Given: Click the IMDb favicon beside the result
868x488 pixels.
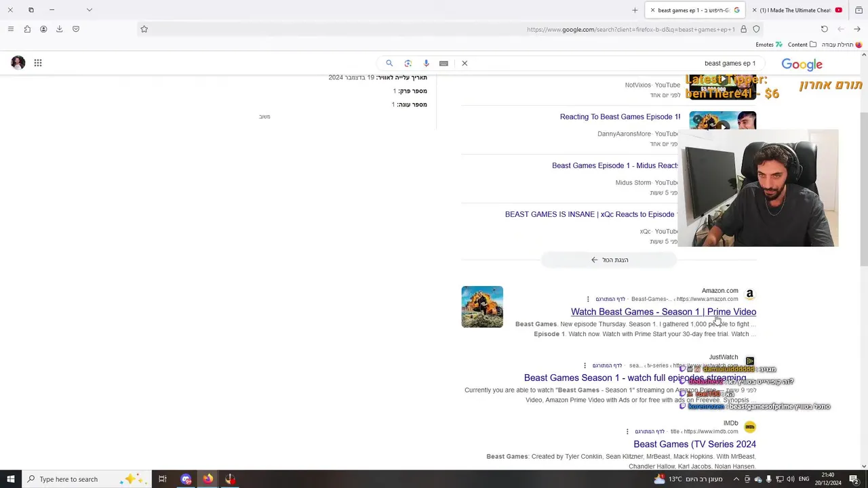Looking at the screenshot, I should pos(749,427).
